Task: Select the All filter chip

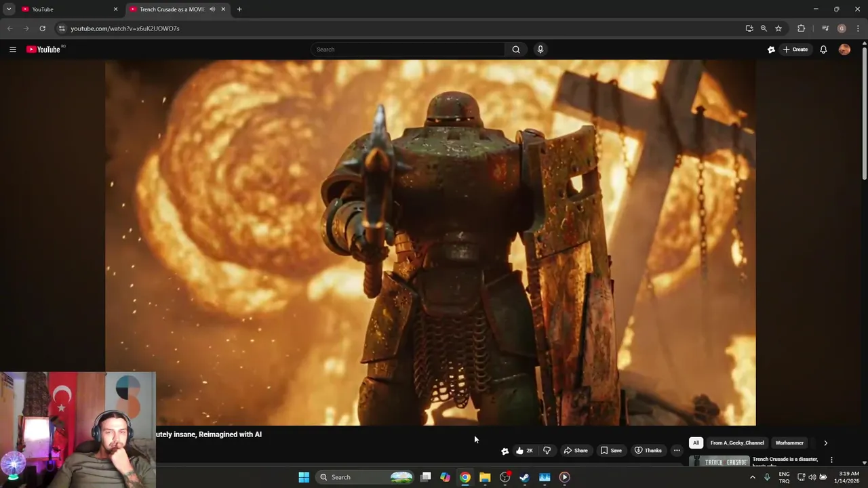Action: tap(696, 443)
